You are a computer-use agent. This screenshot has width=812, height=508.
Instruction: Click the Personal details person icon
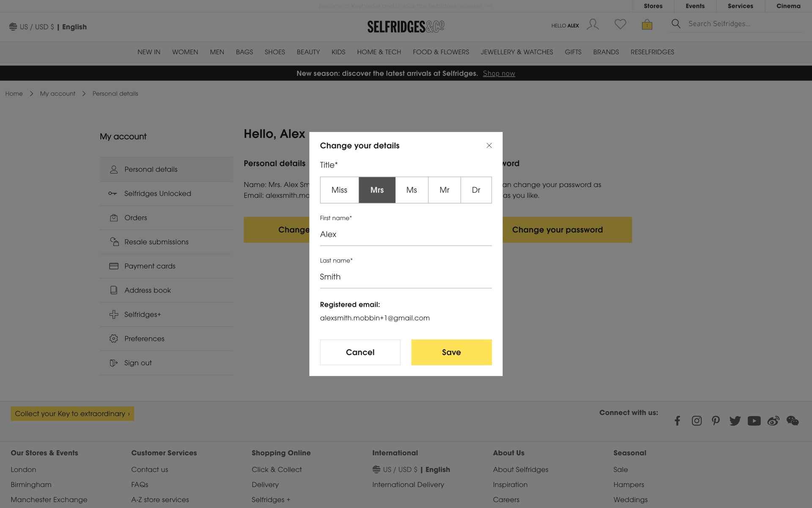click(114, 169)
